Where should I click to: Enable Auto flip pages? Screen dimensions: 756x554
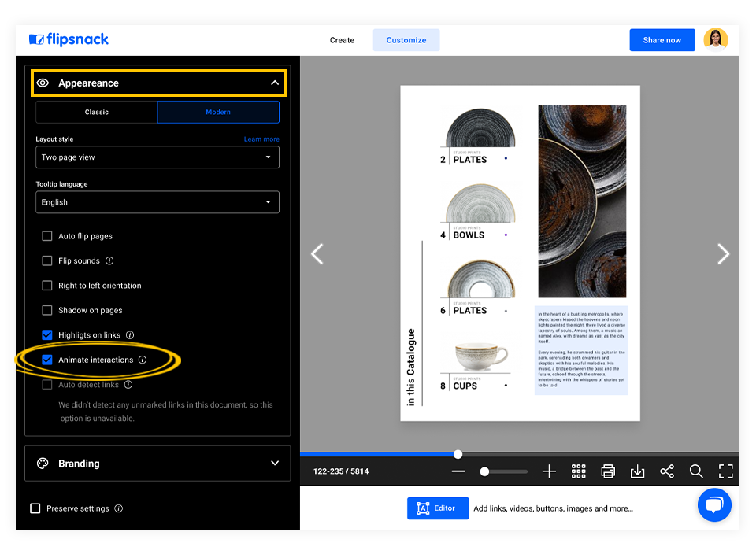(47, 236)
